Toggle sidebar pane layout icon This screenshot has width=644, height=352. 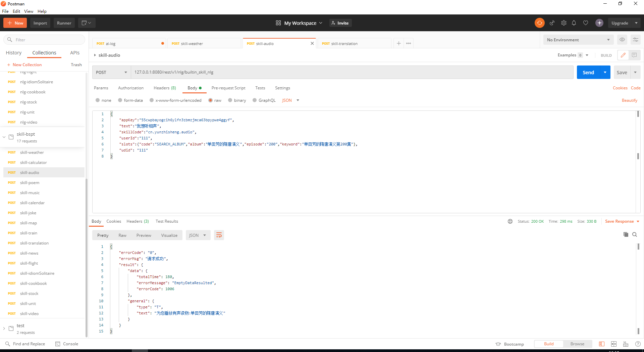(x=602, y=344)
